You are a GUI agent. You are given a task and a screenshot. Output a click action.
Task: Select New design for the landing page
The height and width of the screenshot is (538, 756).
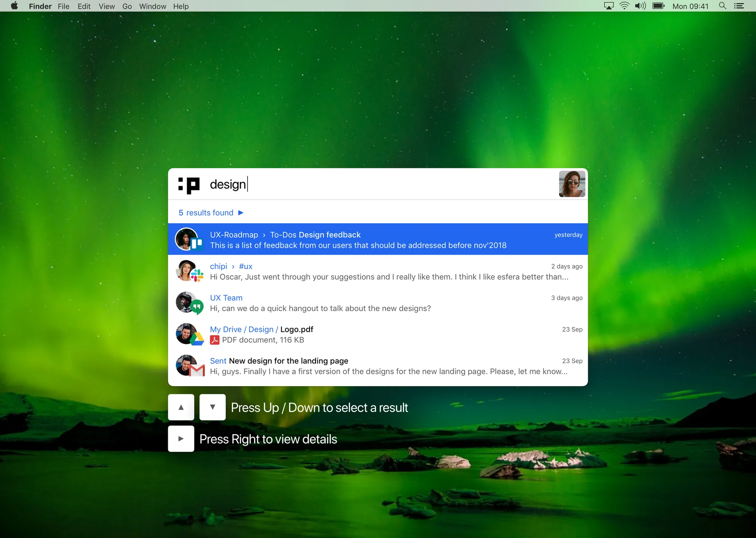coord(288,361)
